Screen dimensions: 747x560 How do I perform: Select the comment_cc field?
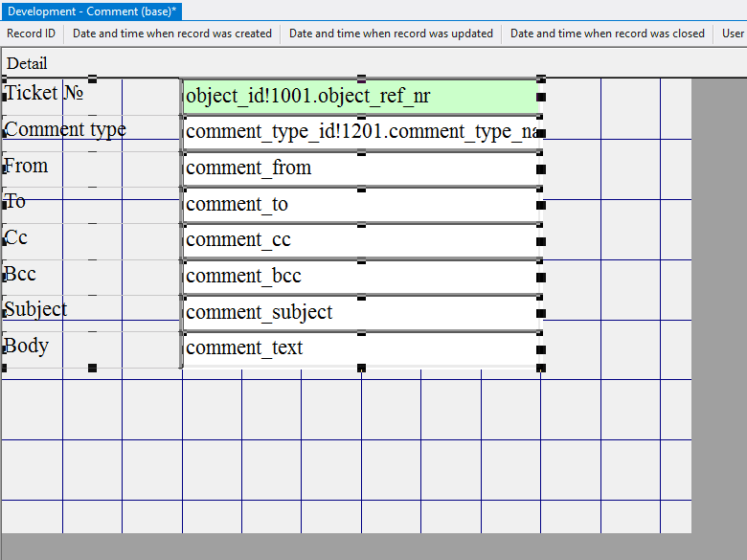pyautogui.click(x=360, y=240)
